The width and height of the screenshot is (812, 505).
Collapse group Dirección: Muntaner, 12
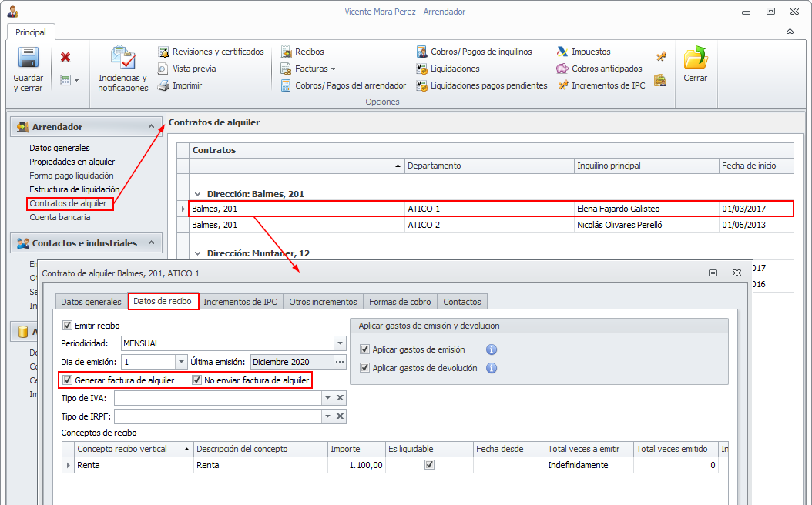coord(197,253)
